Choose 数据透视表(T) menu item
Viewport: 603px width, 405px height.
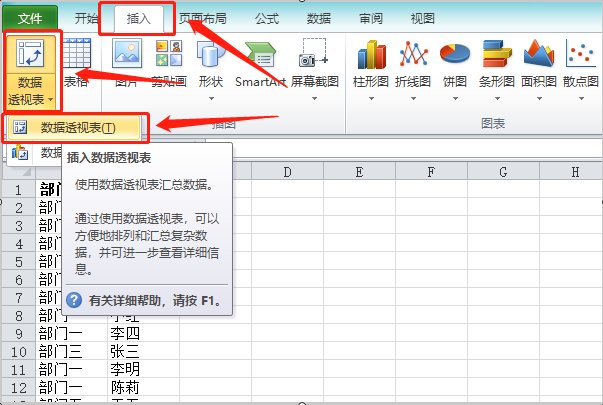(74, 127)
